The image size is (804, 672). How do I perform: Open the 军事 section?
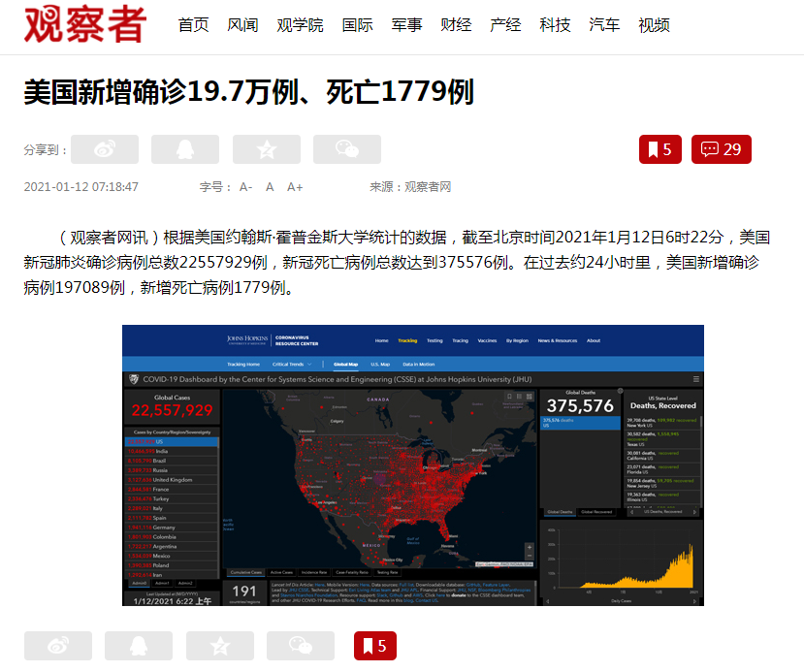point(406,24)
